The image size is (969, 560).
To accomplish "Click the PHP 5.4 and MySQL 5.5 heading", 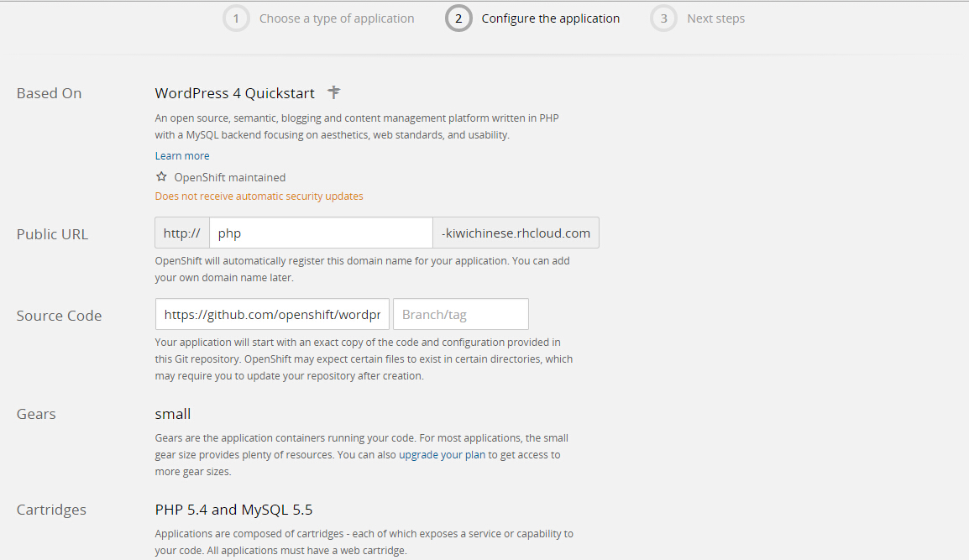I will click(234, 510).
